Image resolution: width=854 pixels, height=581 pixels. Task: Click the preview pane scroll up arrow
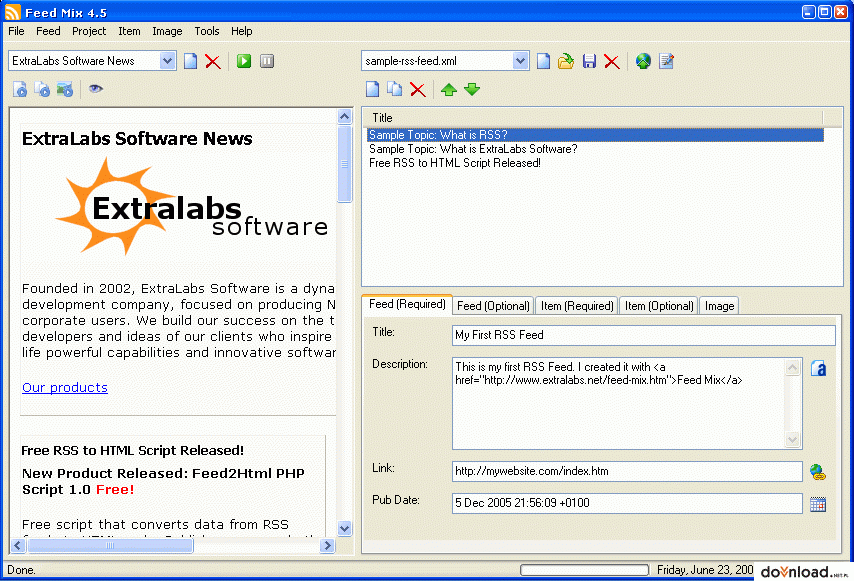(344, 117)
